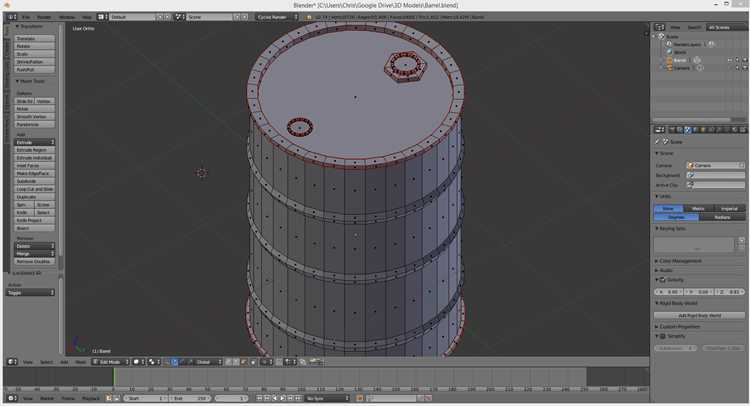
Task: Open the Object properties tab icon
Action: tap(703, 130)
